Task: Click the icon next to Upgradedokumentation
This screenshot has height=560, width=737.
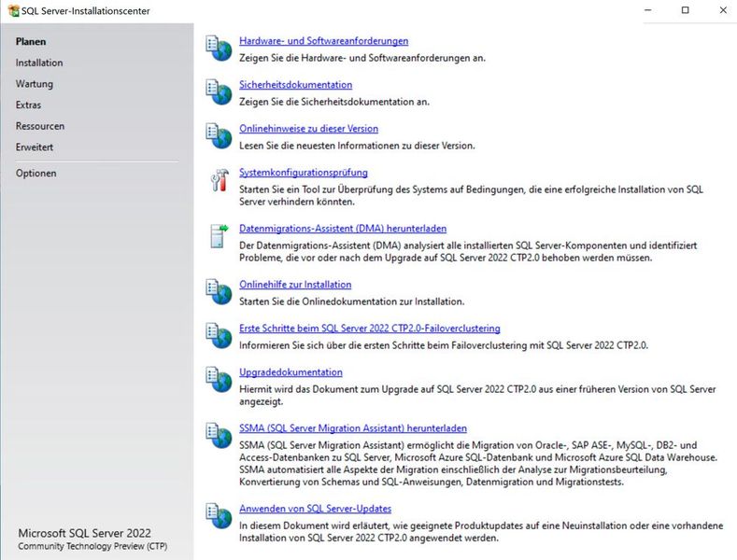Action: 219,379
